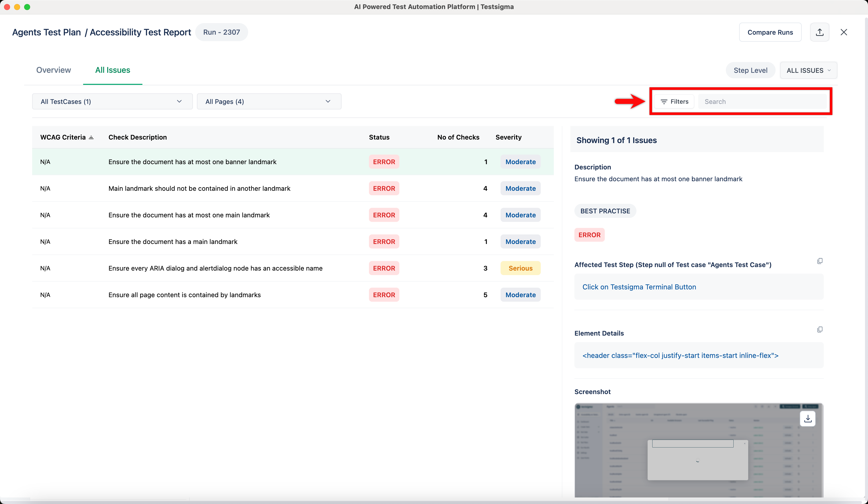Viewport: 868px width, 504px height.
Task: Close the accessibility report with X icon
Action: pyautogui.click(x=844, y=32)
